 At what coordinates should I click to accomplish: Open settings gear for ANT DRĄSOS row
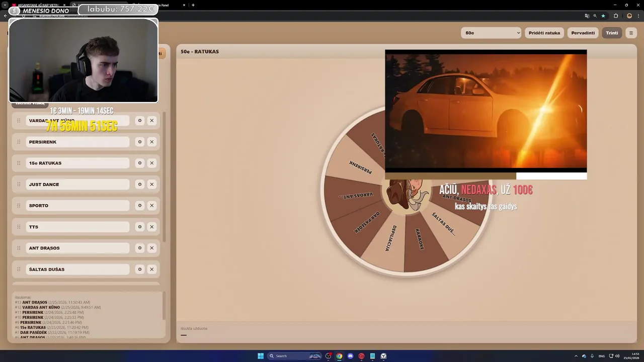[140, 248]
